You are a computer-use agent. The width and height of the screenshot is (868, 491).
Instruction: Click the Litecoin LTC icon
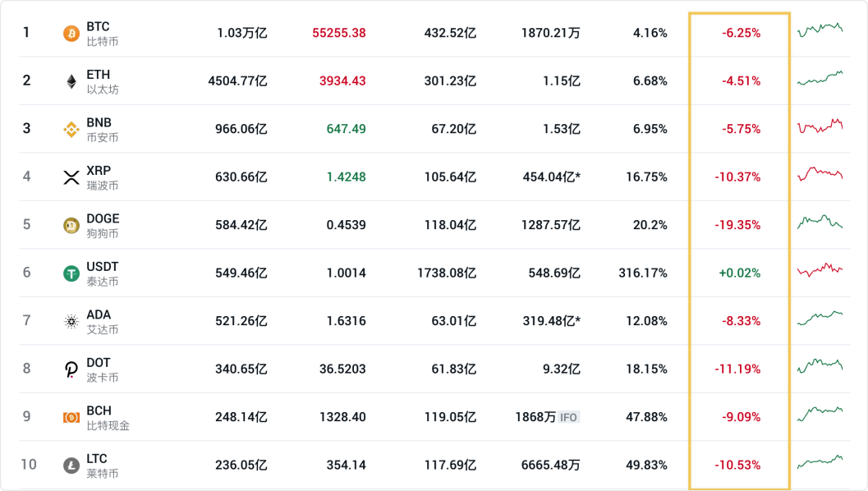click(71, 465)
